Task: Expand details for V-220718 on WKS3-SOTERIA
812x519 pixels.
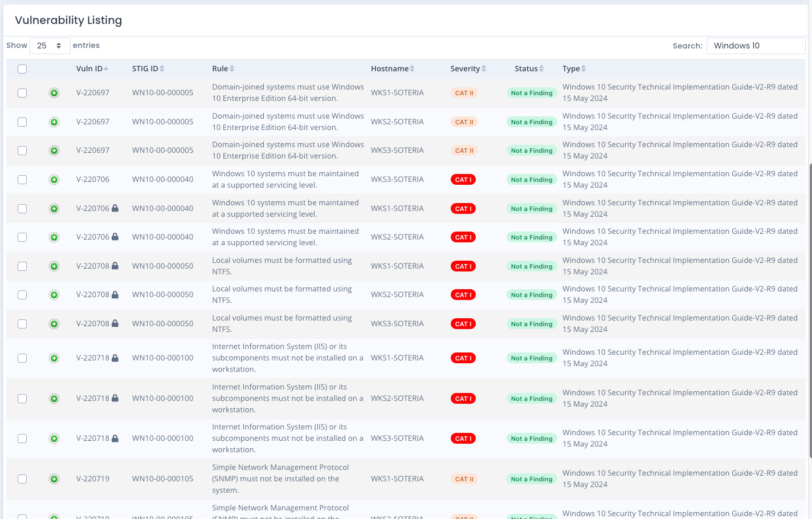Action: coord(54,439)
